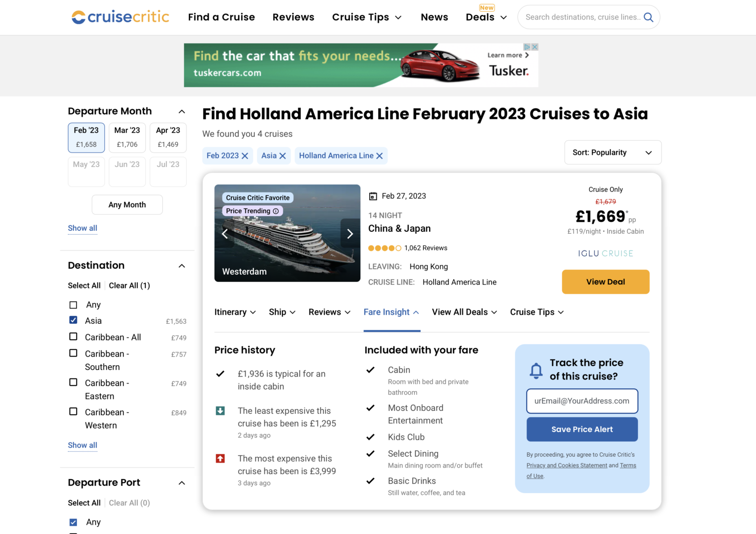Screen dimensions: 756x534
Task: Click the Show all link under destinations
Action: pos(82,445)
